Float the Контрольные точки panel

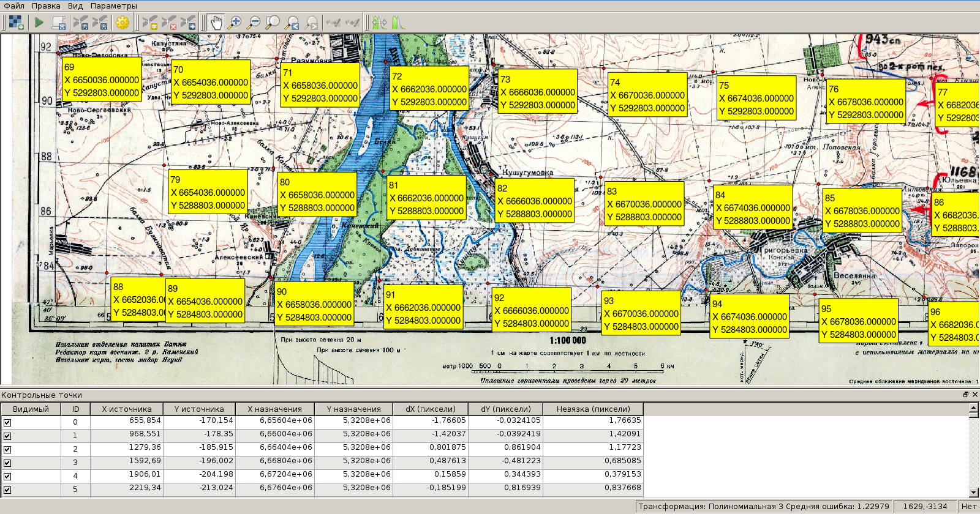pyautogui.click(x=966, y=395)
